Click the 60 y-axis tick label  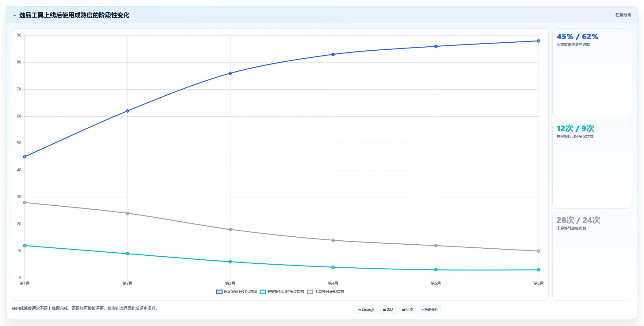19,116
